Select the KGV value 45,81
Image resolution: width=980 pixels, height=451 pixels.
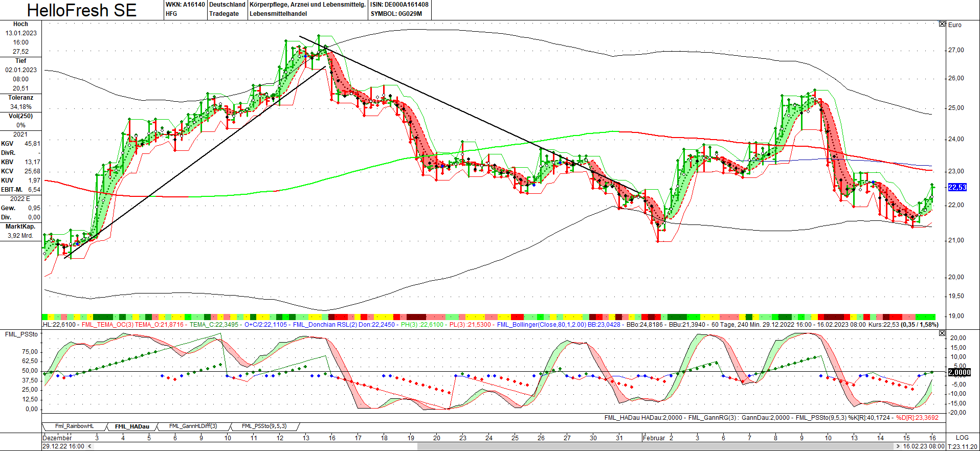click(32, 144)
